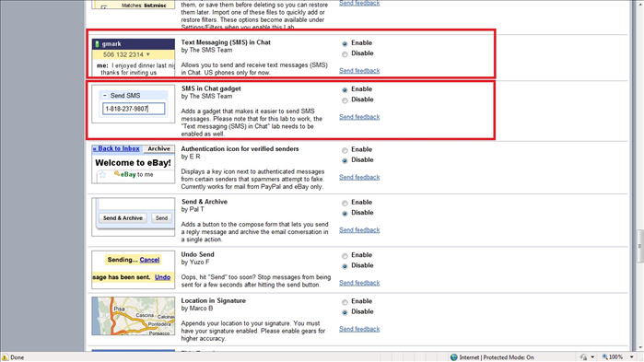Image resolution: width=644 pixels, height=362 pixels.
Task: Disable the Undo Send lab
Action: pos(345,266)
